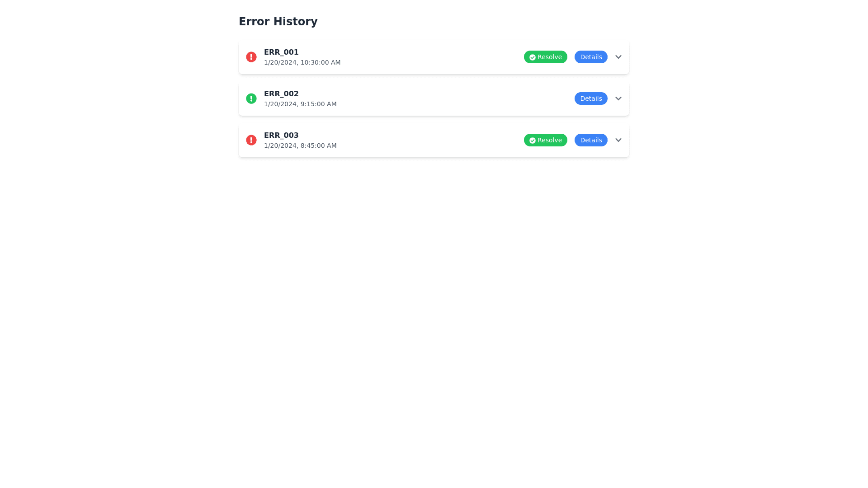Viewport: 868px width, 488px height.
Task: Click the red alert icon beside ERR_001
Action: (x=251, y=57)
